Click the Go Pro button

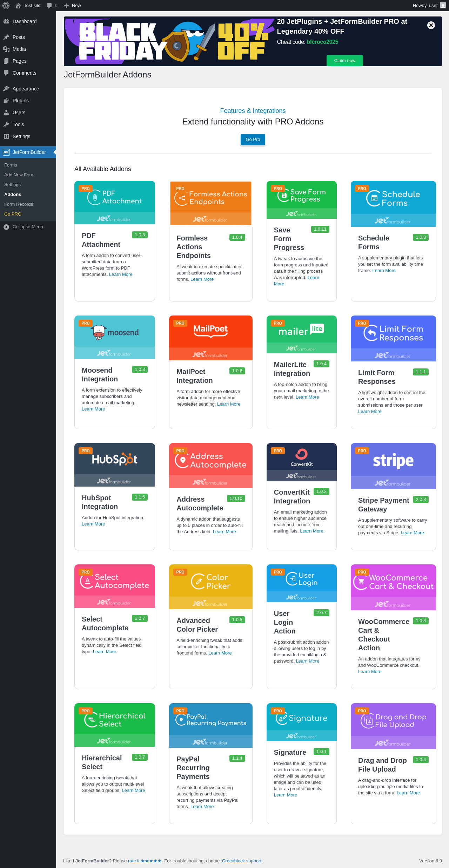(x=253, y=140)
